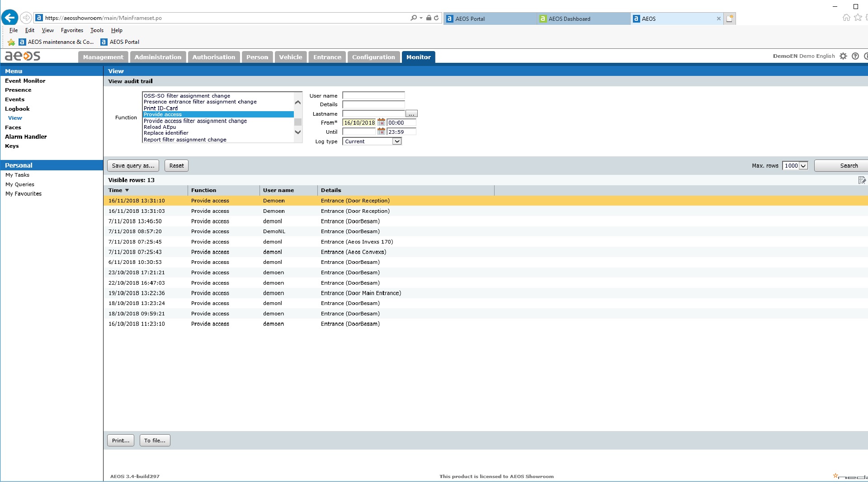
Task: Open My Tasks under Personal
Action: [x=17, y=175]
